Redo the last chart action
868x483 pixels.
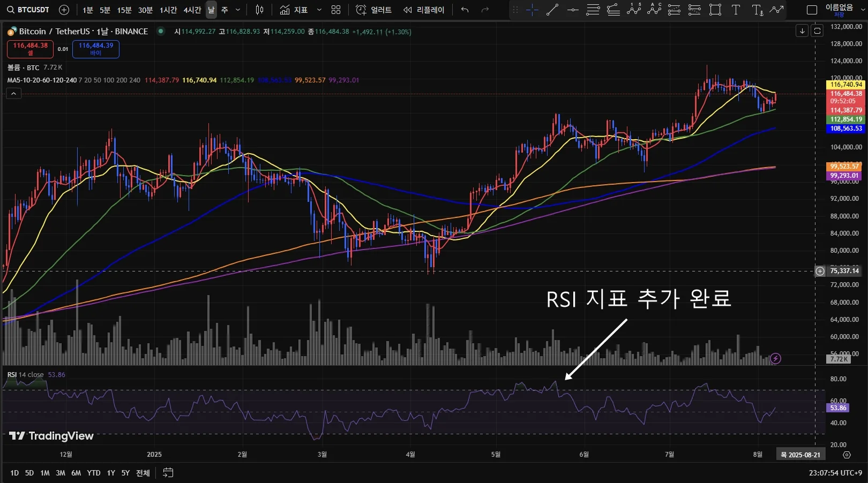485,10
